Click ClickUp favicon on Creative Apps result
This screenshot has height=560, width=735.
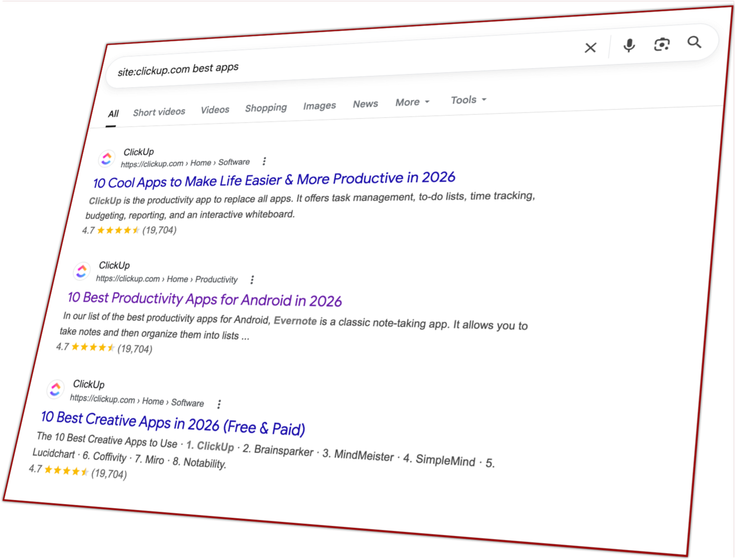tap(56, 389)
